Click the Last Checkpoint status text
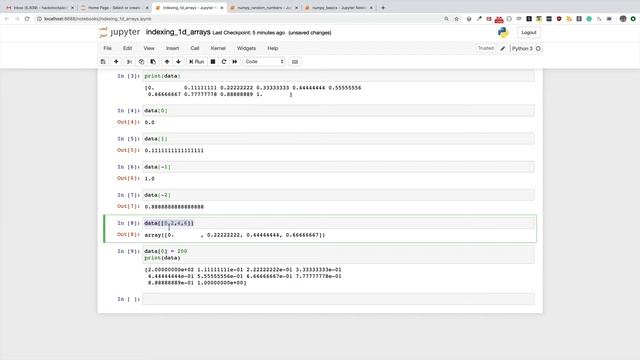Screen dimensions: 640x360 click(249, 33)
